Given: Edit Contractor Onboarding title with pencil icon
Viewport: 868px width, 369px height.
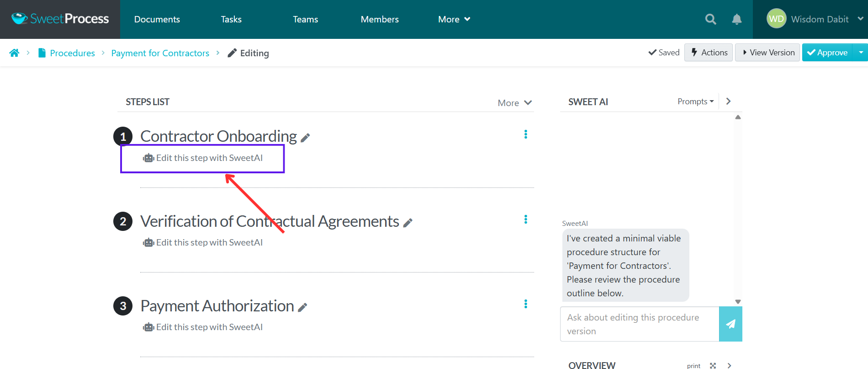Looking at the screenshot, I should pyautogui.click(x=306, y=138).
